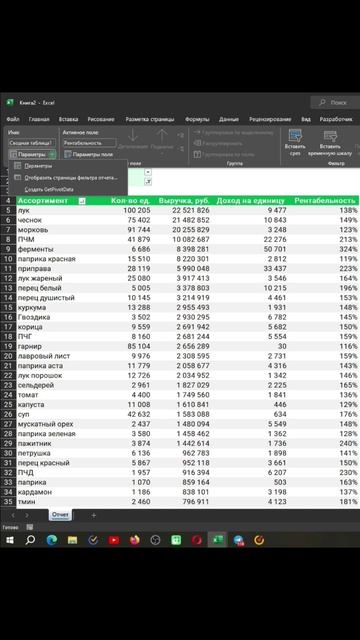Screen dimensions: 360x640
Task: Choose Параметры in the dropdown menu
Action: [x=38, y=166]
